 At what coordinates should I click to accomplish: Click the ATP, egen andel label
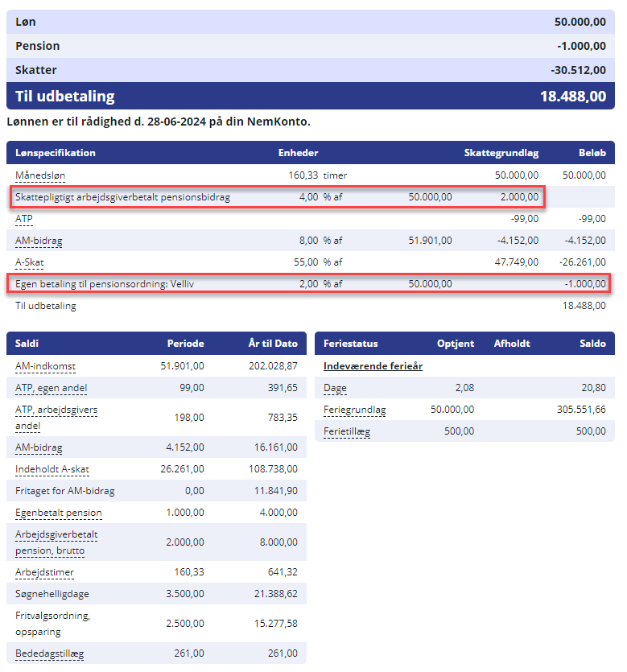click(x=51, y=388)
